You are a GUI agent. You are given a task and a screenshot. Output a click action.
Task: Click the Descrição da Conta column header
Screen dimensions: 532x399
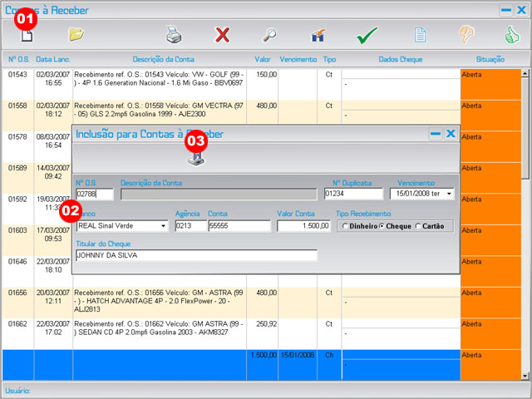point(162,60)
